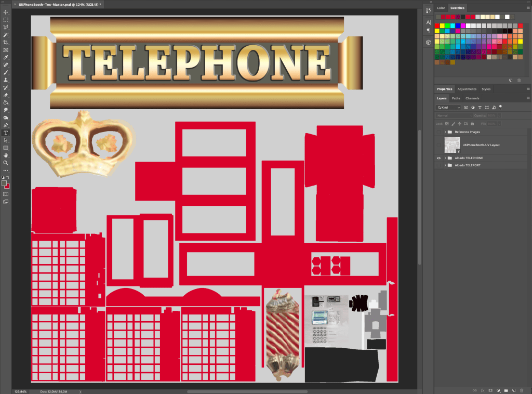Pick the pure blue swatch
This screenshot has height=394, width=532.
coord(458,25)
